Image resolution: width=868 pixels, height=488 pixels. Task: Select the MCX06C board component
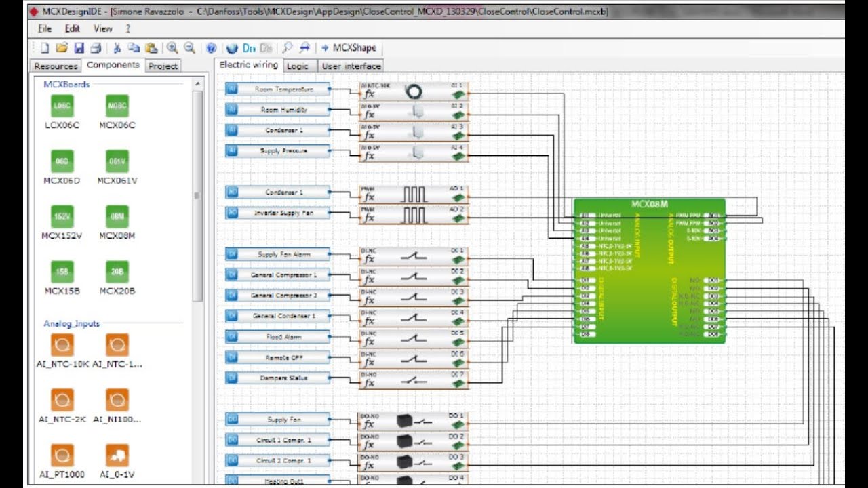(x=117, y=112)
